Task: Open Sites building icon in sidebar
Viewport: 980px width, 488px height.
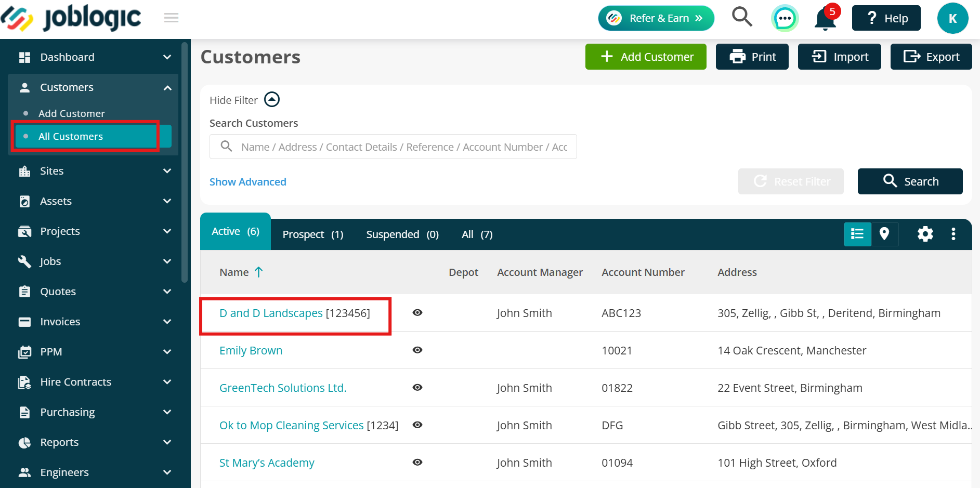Action: [x=24, y=171]
